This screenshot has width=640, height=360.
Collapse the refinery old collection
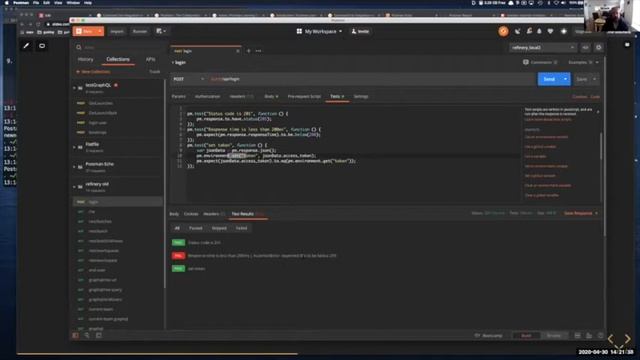(74, 187)
